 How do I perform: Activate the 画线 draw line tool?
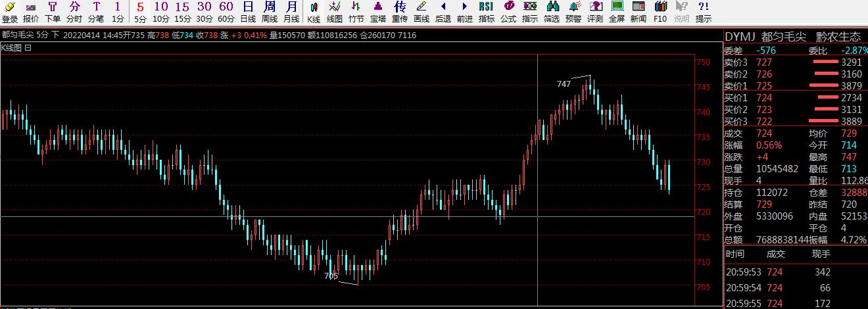pyautogui.click(x=421, y=12)
